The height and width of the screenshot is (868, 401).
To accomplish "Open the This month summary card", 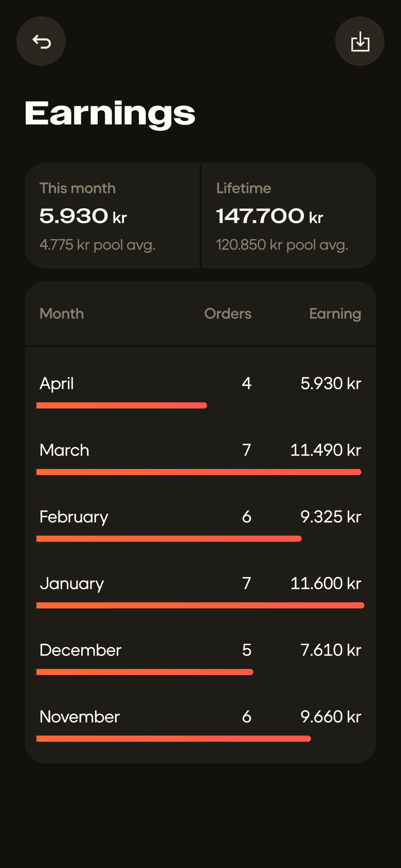I will (112, 216).
